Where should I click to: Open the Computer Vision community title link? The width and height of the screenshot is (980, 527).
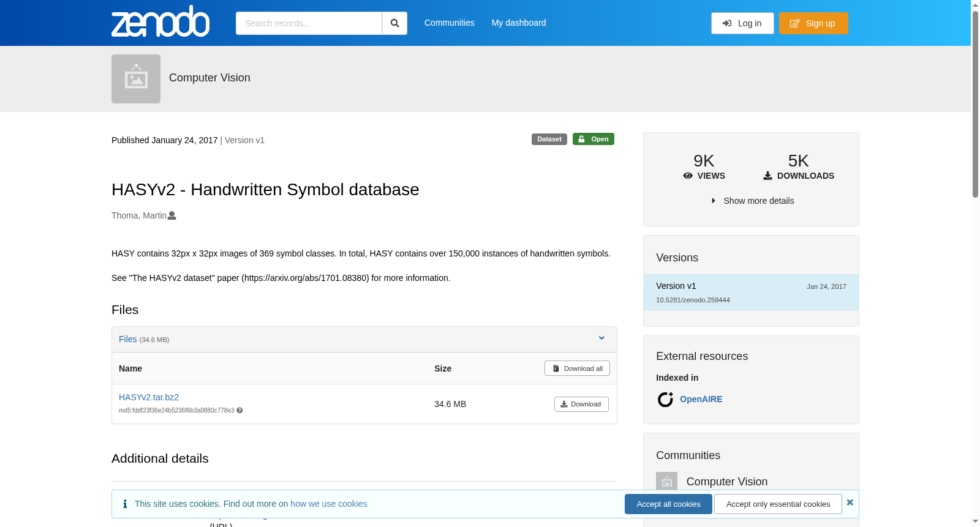tap(209, 78)
